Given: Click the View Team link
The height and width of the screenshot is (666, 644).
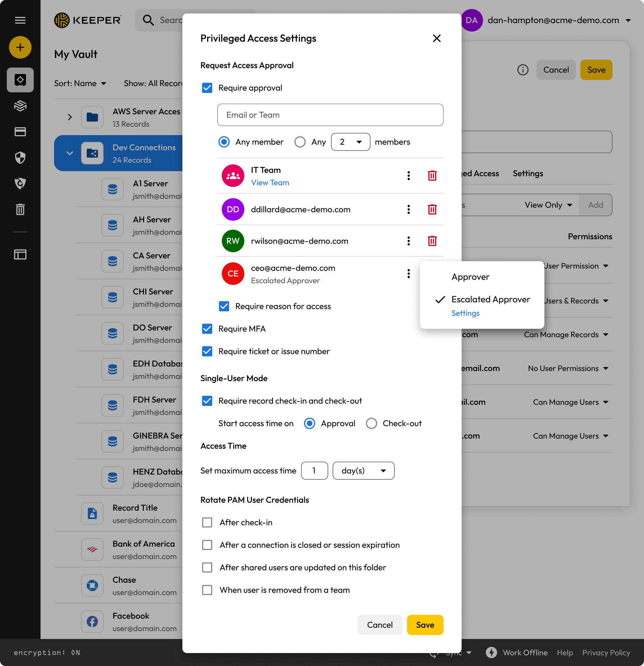Looking at the screenshot, I should 270,183.
